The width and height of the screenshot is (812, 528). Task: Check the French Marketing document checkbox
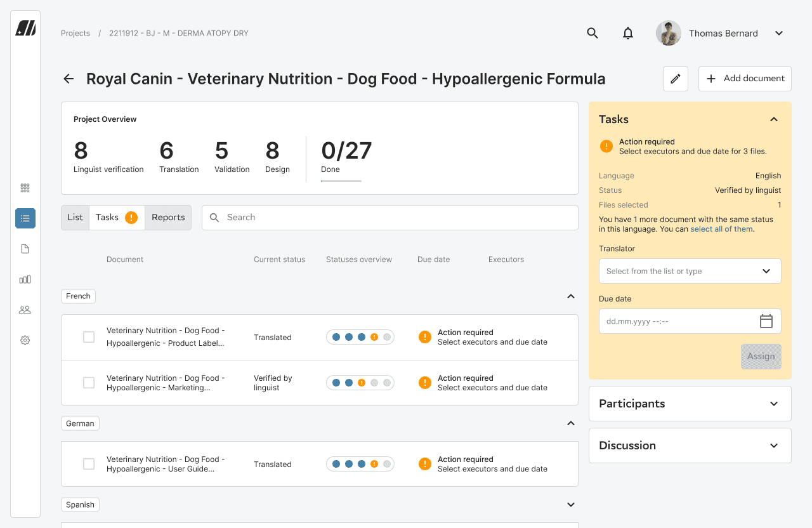89,383
